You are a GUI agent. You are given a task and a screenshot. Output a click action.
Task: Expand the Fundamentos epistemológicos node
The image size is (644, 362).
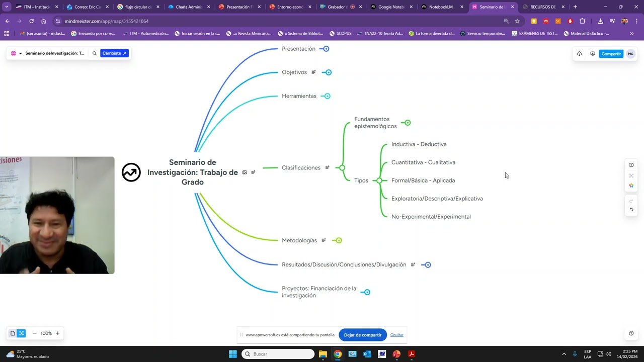pos(408,123)
